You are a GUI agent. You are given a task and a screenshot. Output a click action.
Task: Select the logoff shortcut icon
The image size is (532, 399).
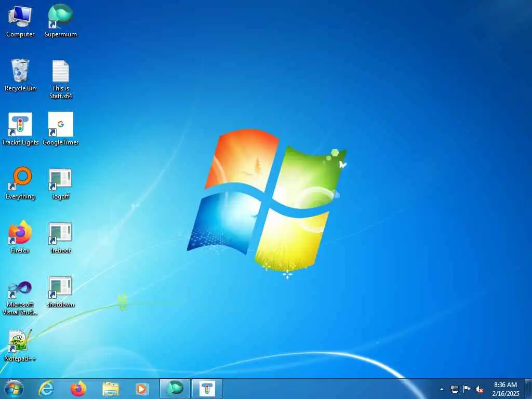(61, 184)
